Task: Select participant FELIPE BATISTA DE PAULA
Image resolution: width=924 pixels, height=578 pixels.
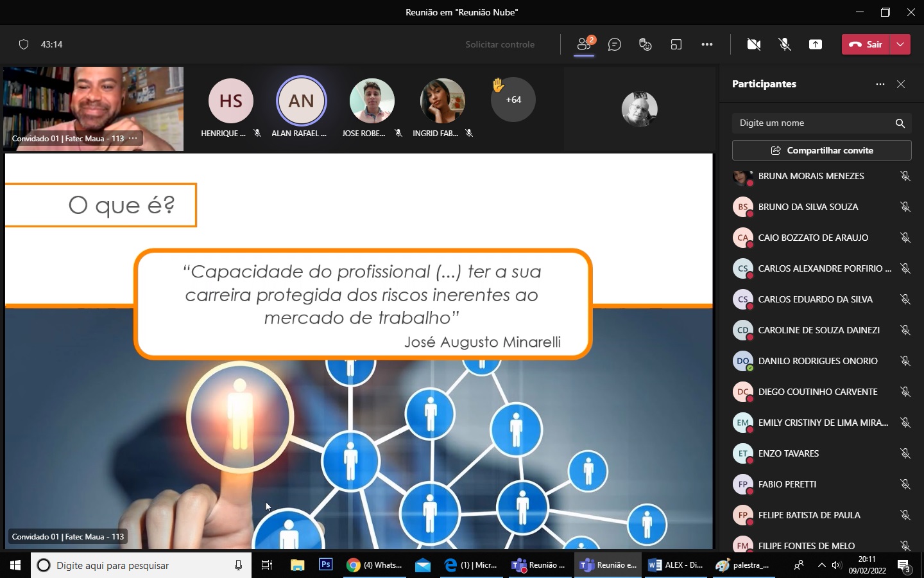Action: pyautogui.click(x=809, y=515)
